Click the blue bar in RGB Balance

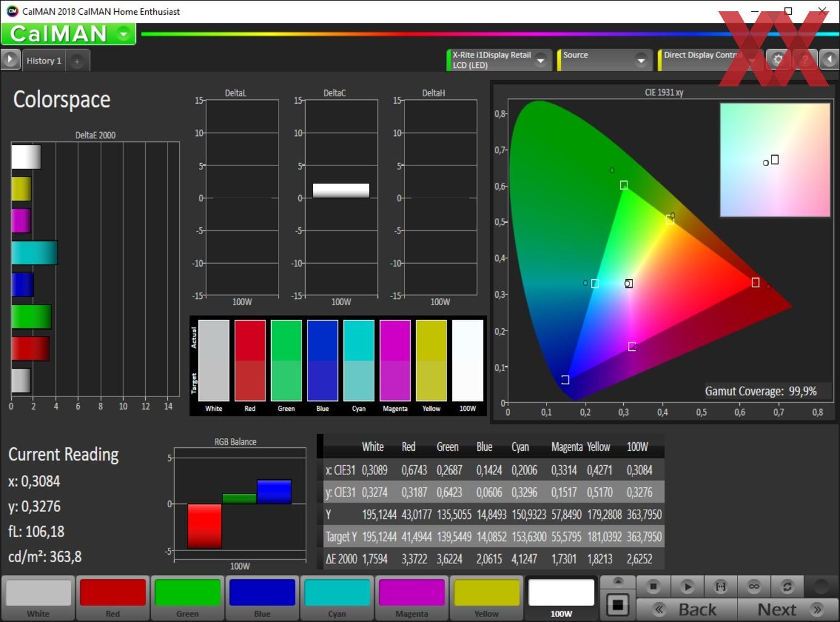coord(274,492)
